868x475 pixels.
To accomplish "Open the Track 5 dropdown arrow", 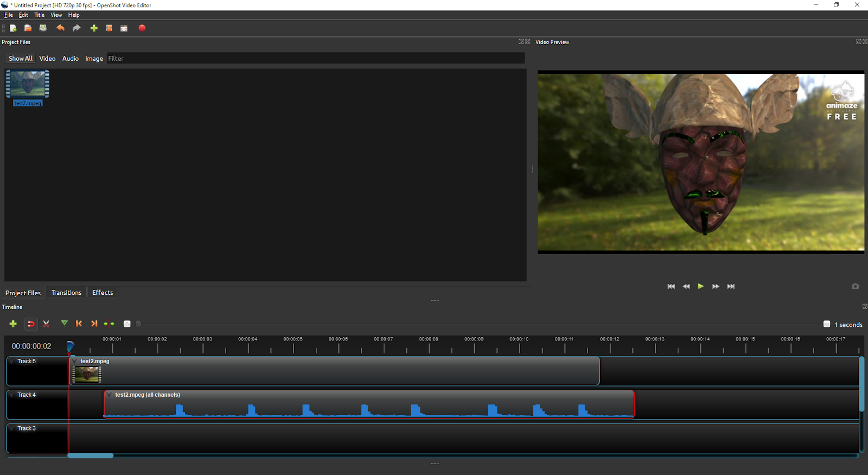I will point(12,362).
